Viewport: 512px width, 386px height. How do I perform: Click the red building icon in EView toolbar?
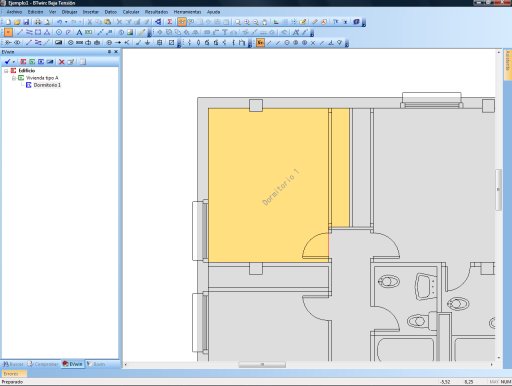click(23, 62)
